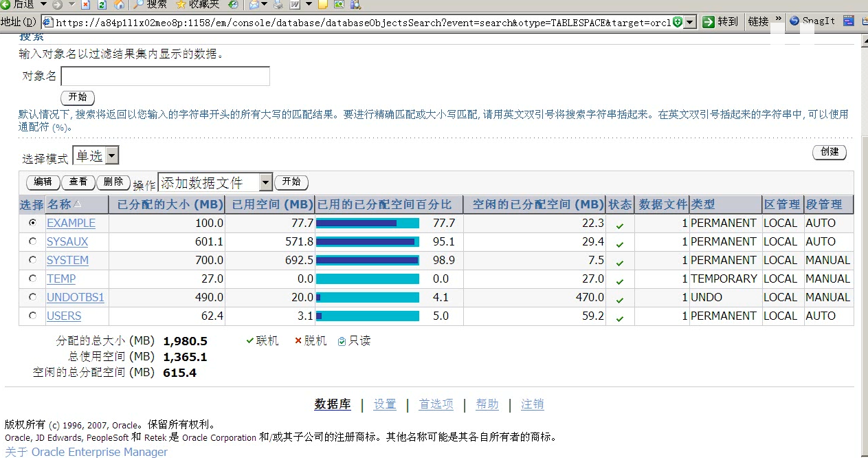Click the USERS usage bar showing 5.0 percent
The width and height of the screenshot is (868, 458).
point(368,316)
